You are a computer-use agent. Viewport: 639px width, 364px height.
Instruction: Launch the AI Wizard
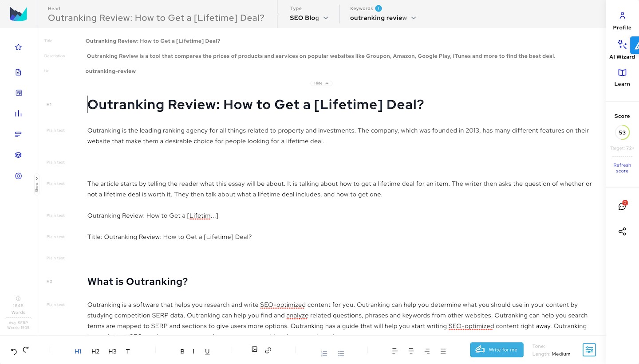tap(622, 49)
